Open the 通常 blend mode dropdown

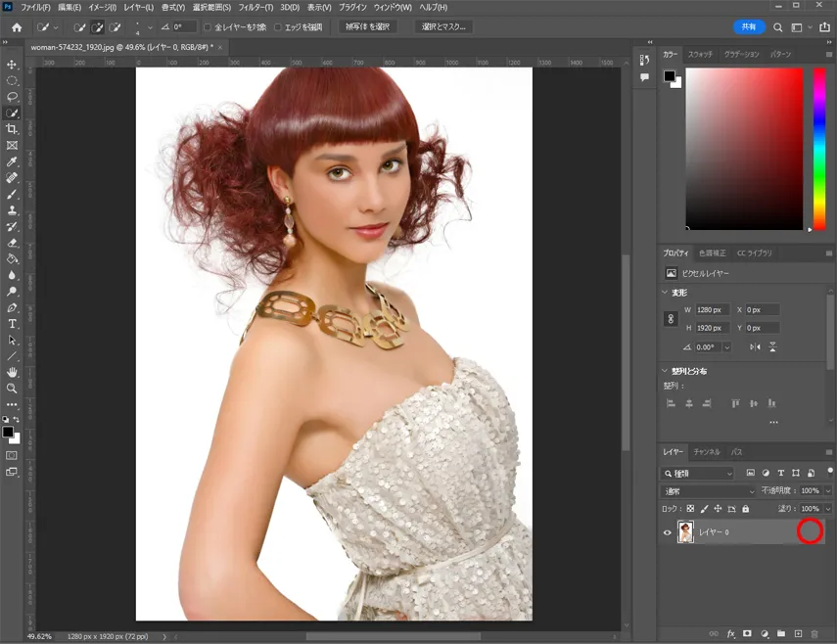710,490
